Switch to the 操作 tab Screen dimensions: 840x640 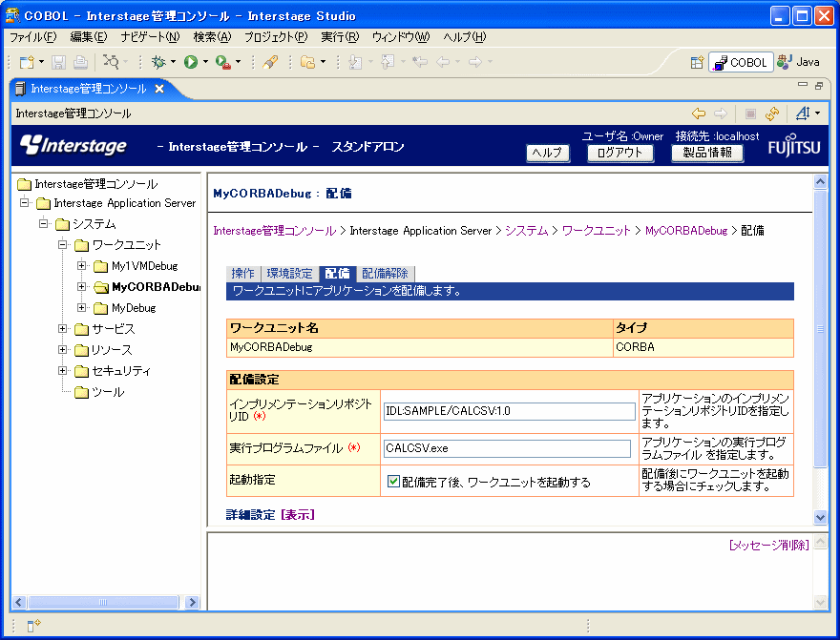pyautogui.click(x=242, y=274)
